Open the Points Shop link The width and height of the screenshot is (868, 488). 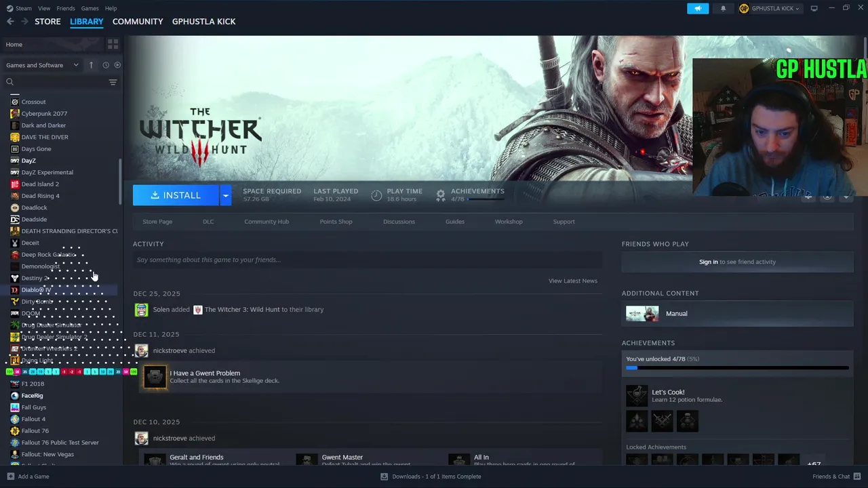point(336,222)
